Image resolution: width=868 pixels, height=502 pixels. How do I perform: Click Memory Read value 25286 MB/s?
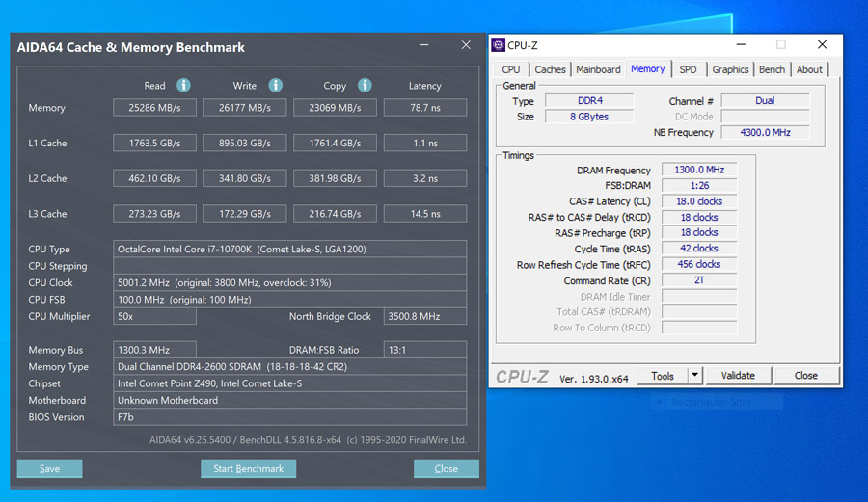pyautogui.click(x=154, y=108)
